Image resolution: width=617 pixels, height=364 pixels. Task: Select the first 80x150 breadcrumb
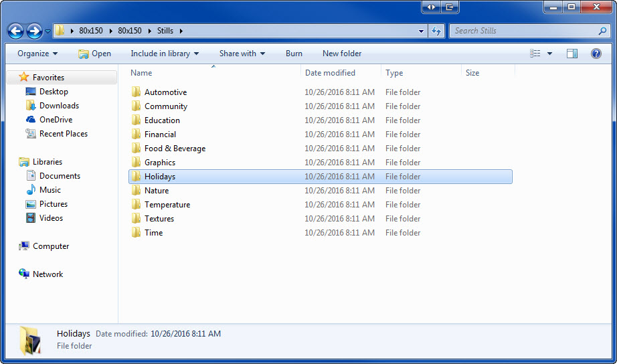click(91, 31)
